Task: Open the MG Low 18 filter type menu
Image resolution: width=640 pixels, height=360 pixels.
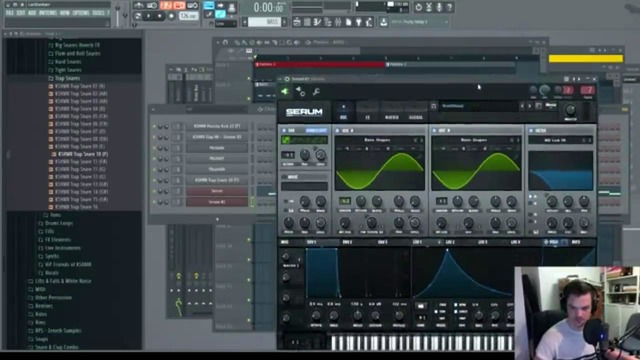Action: point(556,140)
